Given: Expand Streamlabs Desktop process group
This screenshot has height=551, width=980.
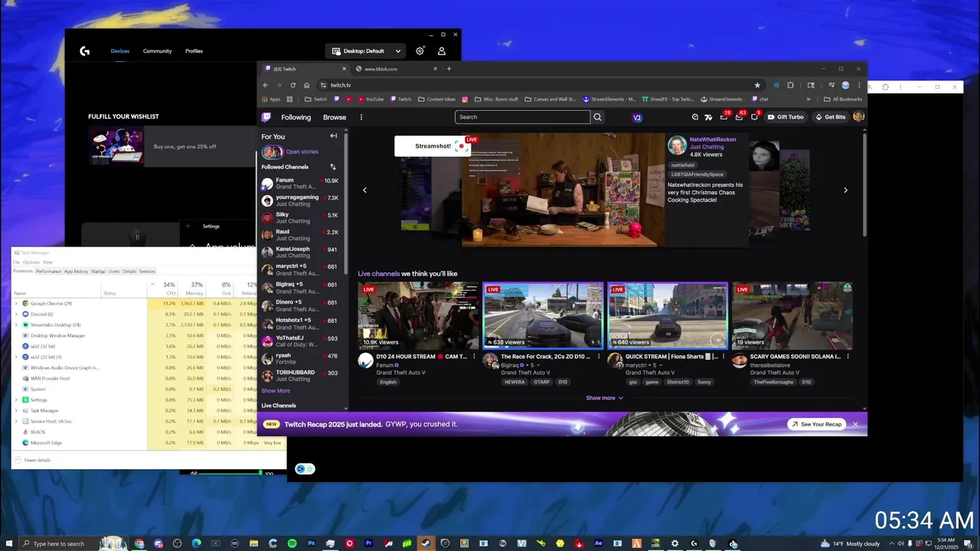Looking at the screenshot, I should click(16, 324).
